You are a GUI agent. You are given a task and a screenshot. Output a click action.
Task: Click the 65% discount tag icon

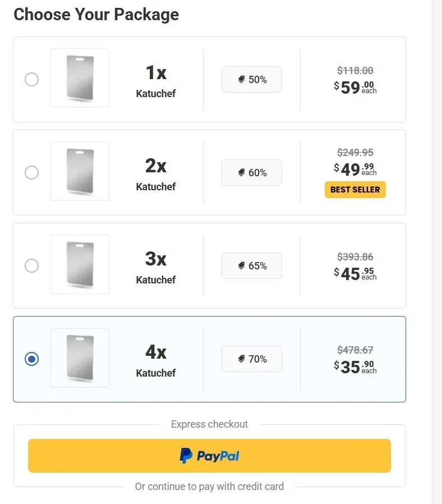[x=242, y=265]
